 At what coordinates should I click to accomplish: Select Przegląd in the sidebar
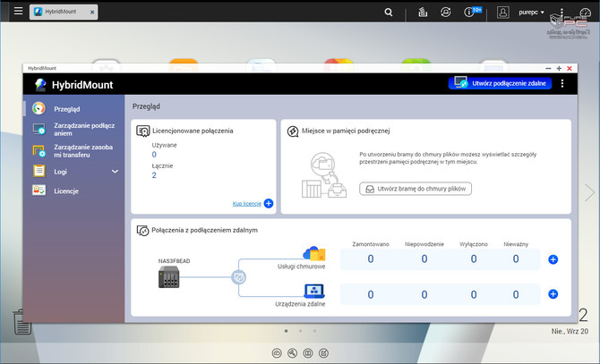click(73, 109)
